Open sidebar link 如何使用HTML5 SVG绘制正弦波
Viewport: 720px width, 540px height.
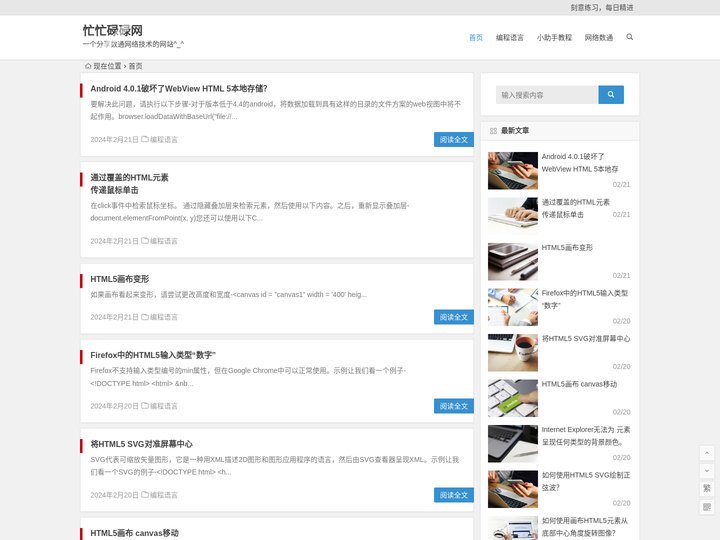pyautogui.click(x=586, y=481)
